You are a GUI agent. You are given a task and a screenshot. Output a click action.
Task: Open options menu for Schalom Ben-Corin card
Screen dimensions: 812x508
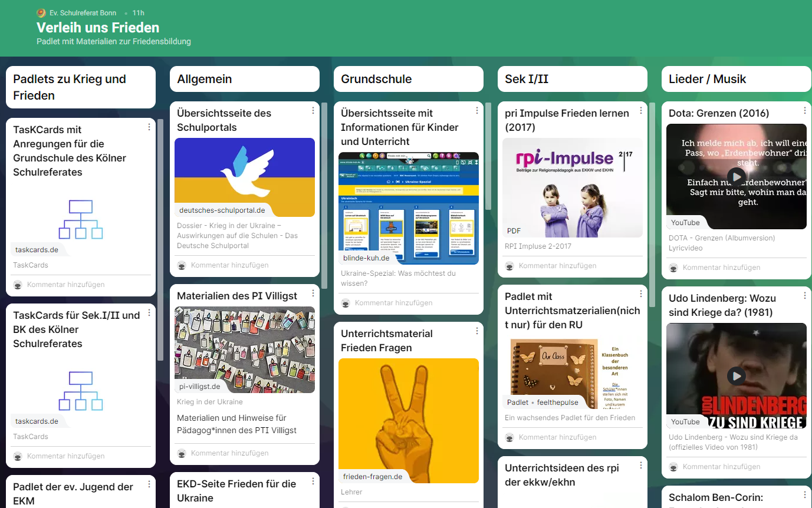pos(805,494)
